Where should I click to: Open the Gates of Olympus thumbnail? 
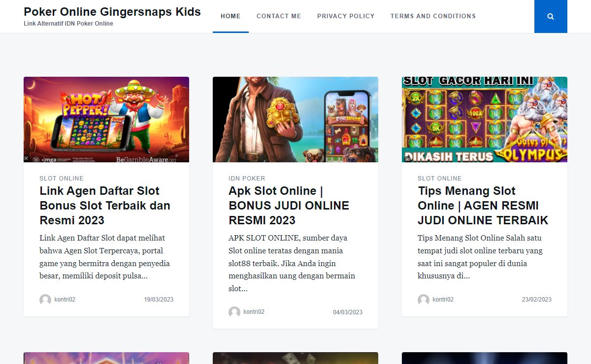(x=485, y=120)
